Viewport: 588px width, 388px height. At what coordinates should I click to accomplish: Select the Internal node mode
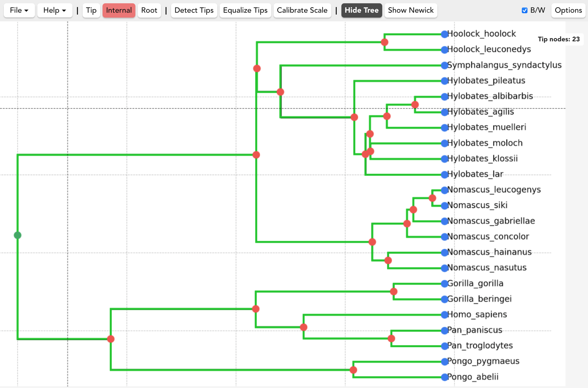point(119,10)
